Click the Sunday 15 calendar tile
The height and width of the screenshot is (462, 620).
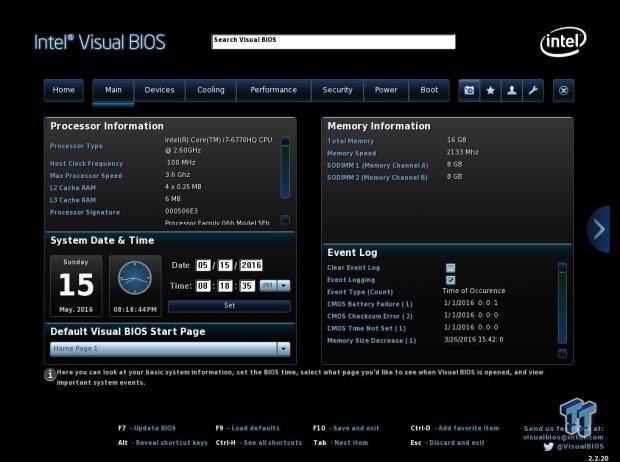click(76, 286)
